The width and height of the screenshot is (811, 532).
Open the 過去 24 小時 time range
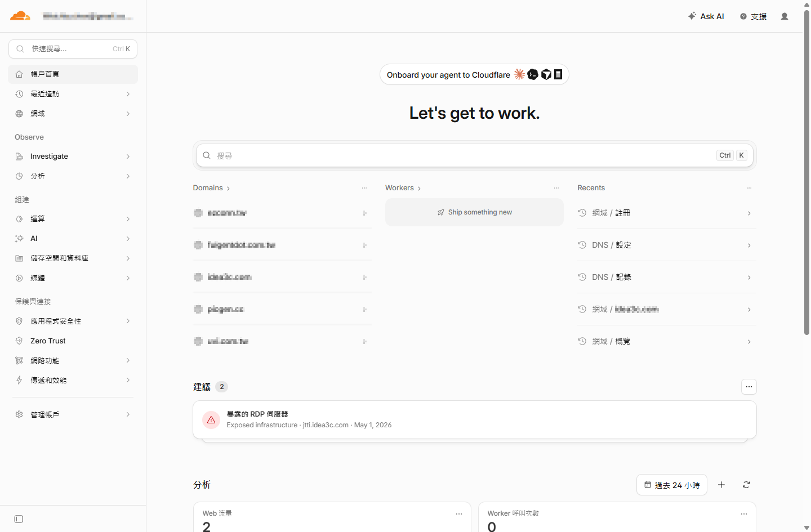672,485
